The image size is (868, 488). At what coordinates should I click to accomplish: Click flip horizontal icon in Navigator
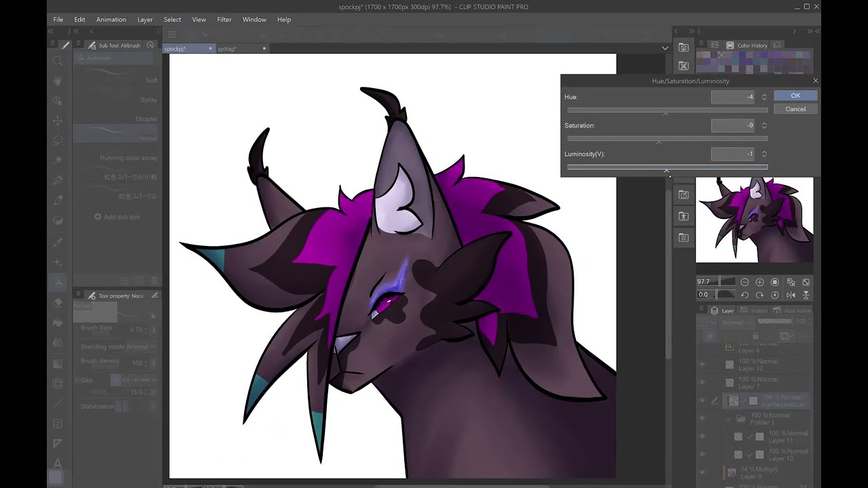(791, 295)
